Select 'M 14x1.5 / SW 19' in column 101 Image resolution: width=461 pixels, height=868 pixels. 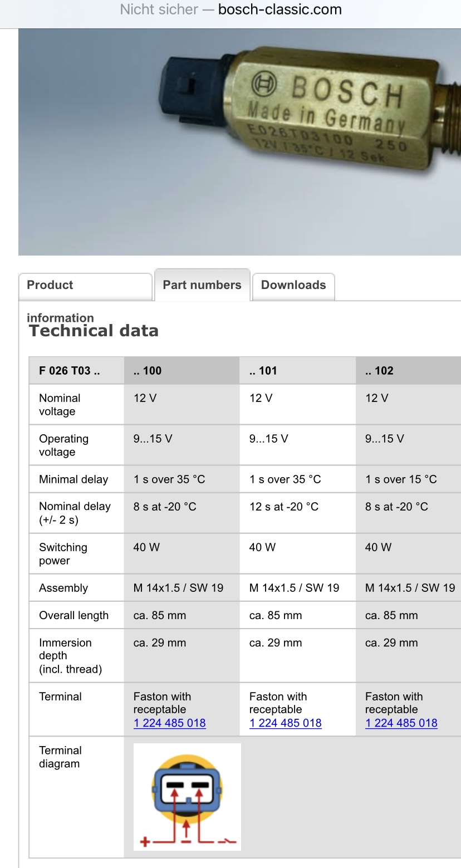pyautogui.click(x=294, y=588)
